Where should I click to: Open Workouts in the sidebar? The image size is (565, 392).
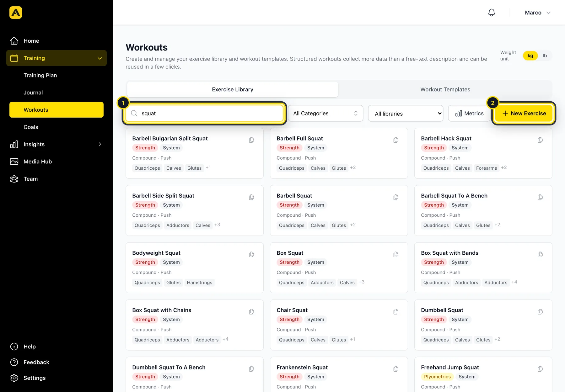click(x=56, y=110)
